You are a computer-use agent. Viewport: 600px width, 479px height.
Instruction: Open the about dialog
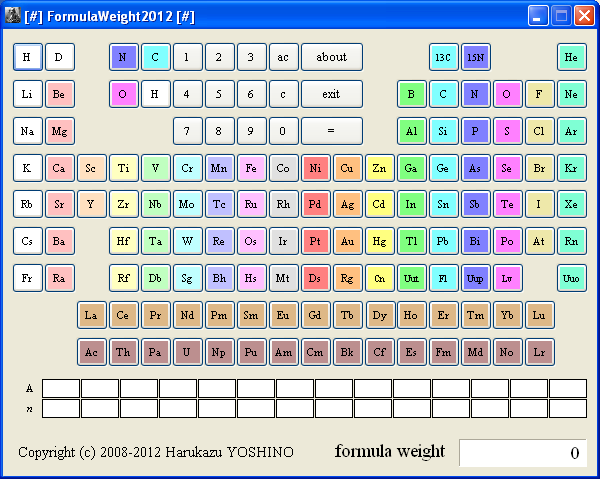click(x=332, y=57)
